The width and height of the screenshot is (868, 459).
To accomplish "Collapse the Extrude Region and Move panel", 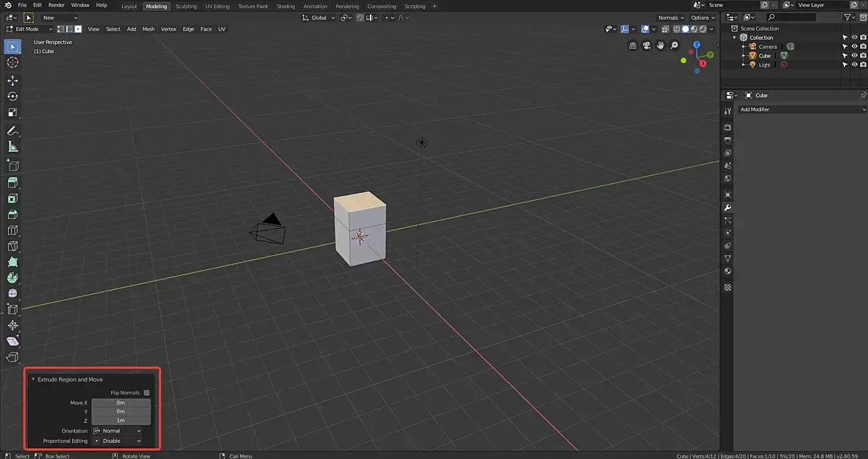I will [x=33, y=380].
